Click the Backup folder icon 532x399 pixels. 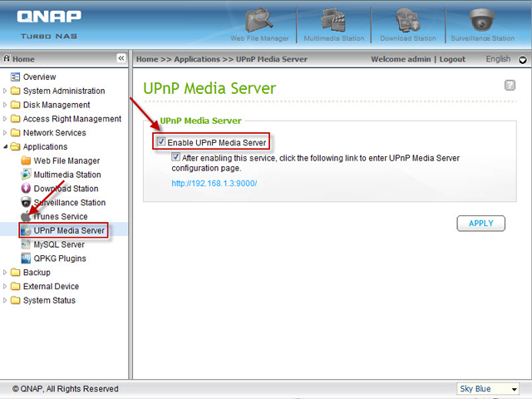15,273
